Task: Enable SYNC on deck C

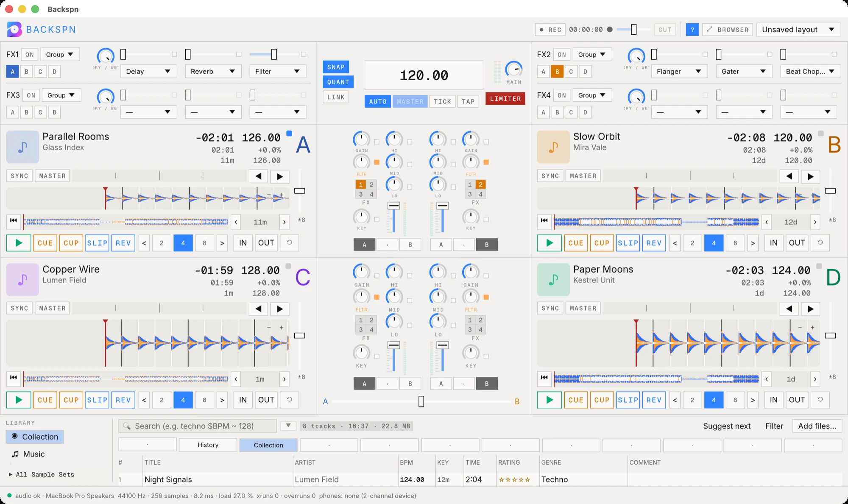Action: click(x=20, y=308)
